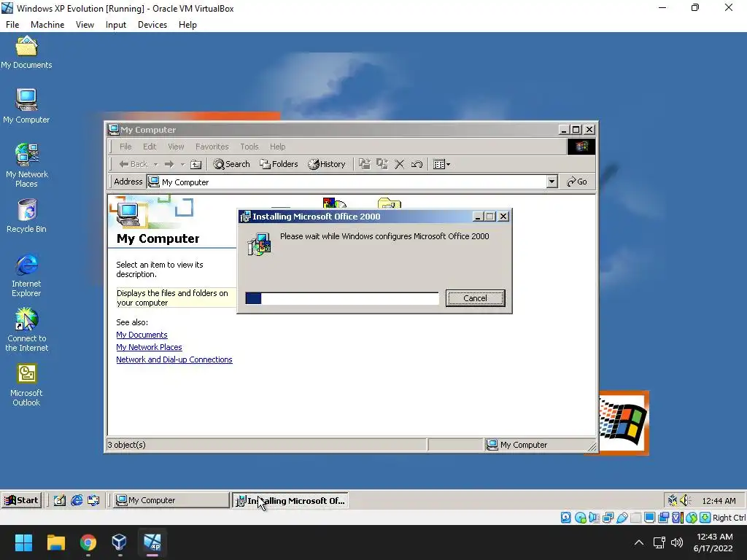Open VirtualBox View menu
The image size is (747, 560).
pyautogui.click(x=85, y=25)
